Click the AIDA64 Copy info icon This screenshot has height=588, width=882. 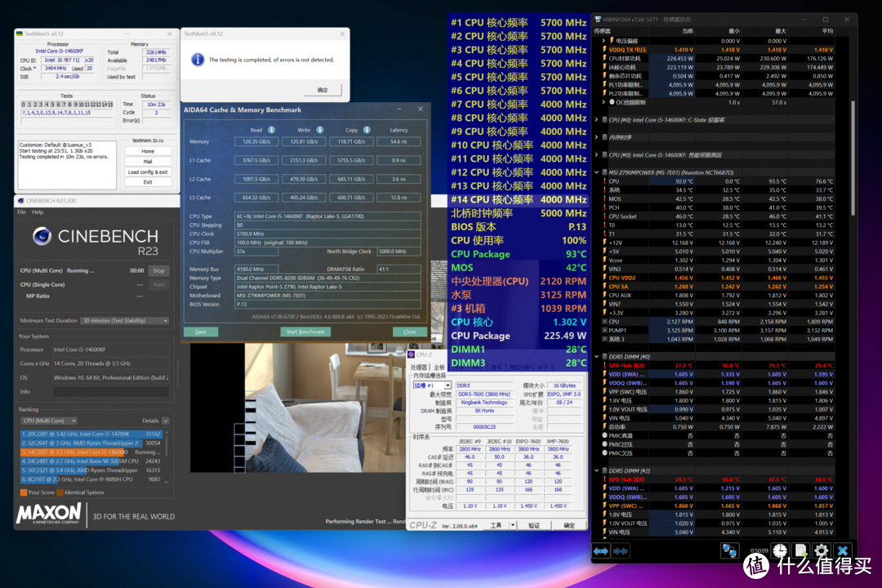pos(367,130)
